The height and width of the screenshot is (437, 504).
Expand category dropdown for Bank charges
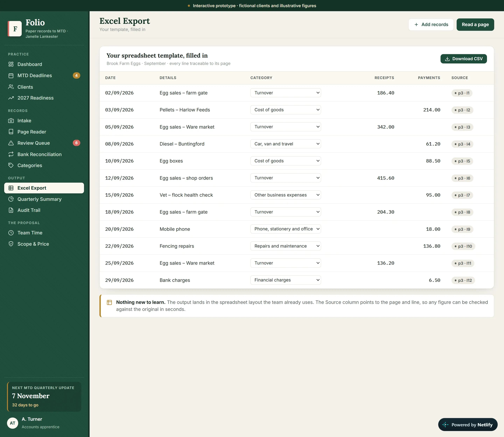tap(285, 280)
